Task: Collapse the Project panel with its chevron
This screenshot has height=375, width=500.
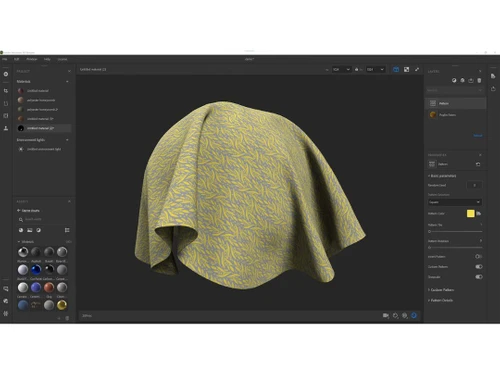Action: [69, 71]
